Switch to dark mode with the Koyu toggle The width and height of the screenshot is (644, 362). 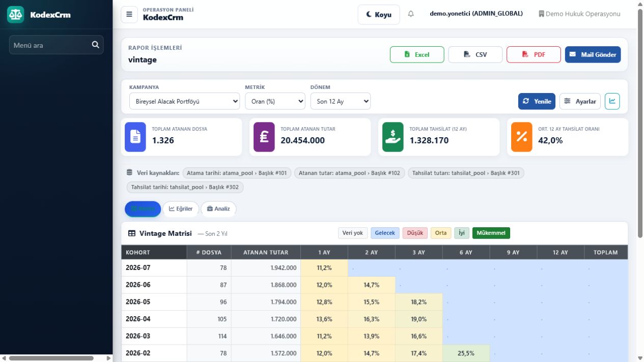tap(379, 15)
